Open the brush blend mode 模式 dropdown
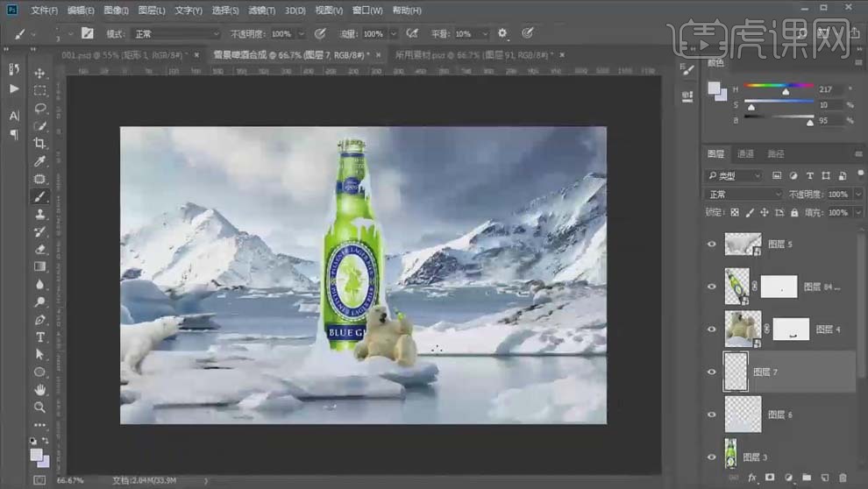 pyautogui.click(x=175, y=33)
